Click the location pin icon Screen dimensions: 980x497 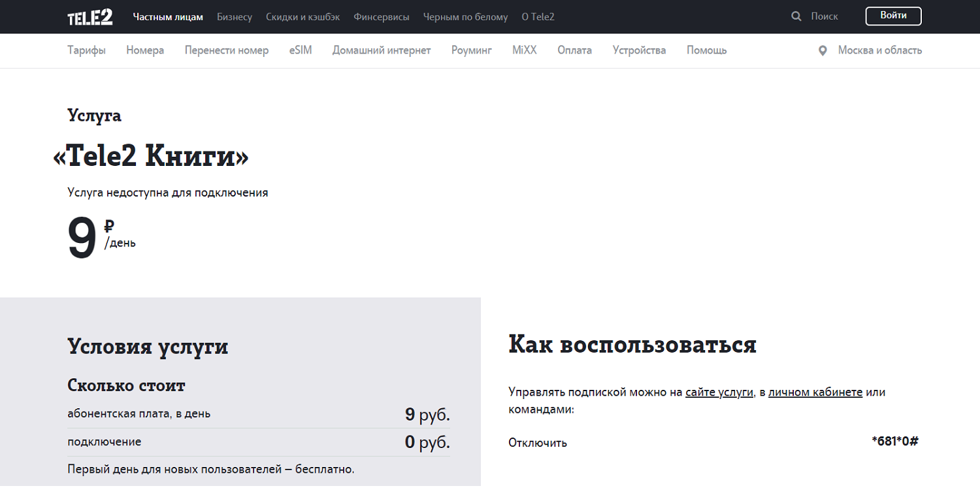click(823, 50)
